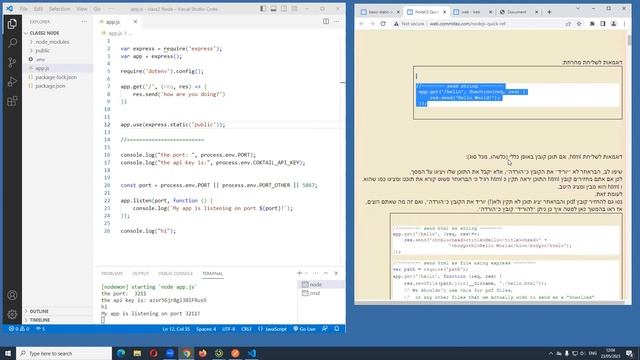
Task: Click errors and warnings status bar indicator
Action: [x=19, y=329]
